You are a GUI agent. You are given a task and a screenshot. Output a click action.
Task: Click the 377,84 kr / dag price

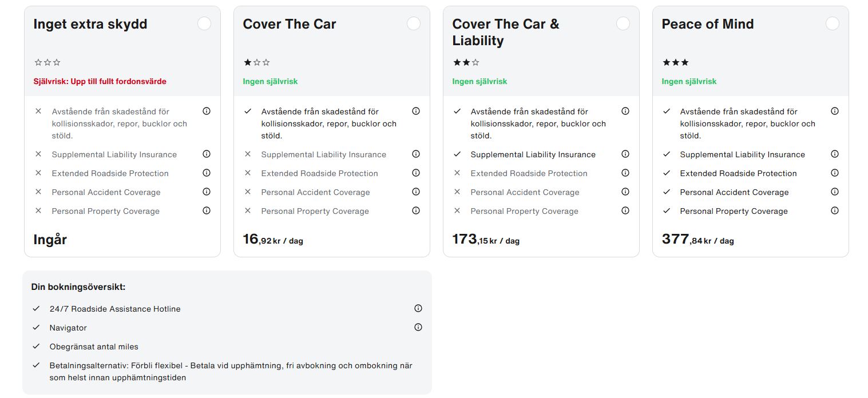pos(697,239)
